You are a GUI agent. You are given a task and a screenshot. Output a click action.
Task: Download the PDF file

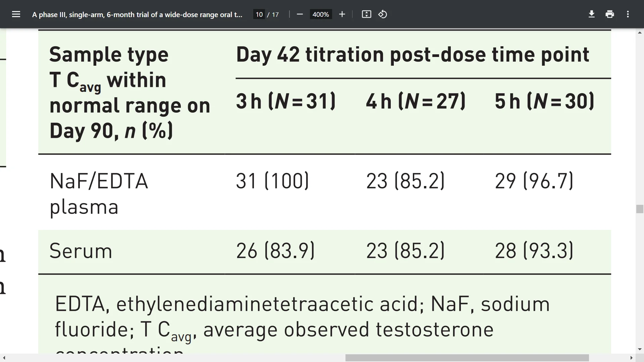pyautogui.click(x=592, y=14)
